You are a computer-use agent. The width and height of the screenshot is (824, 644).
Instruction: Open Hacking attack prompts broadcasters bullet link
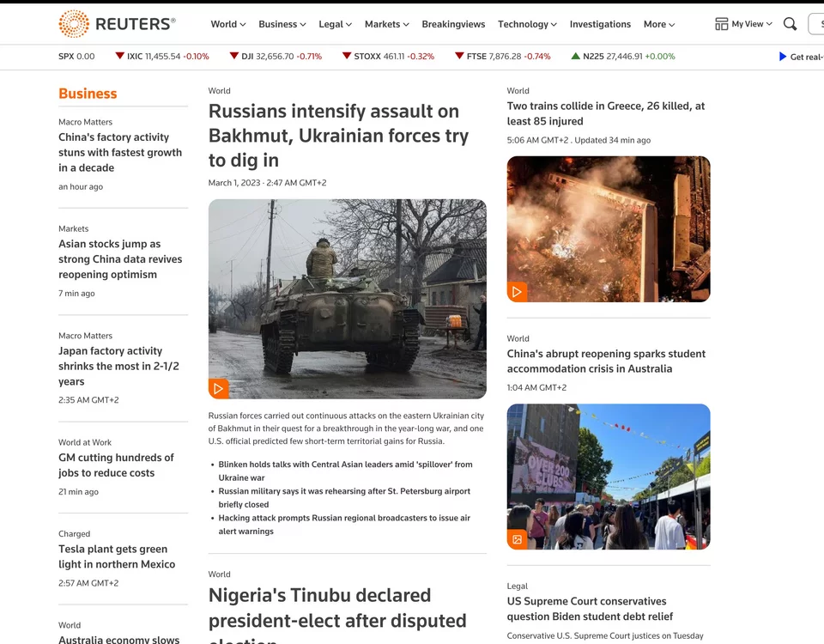(344, 525)
